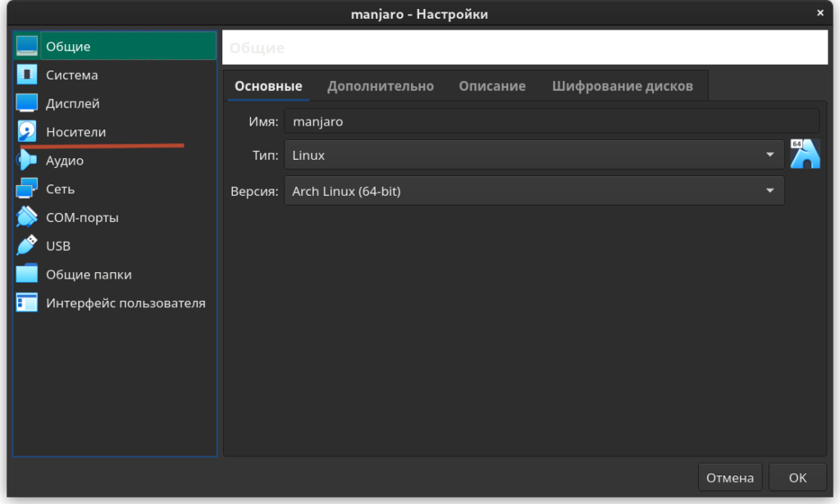
Task: Click the arrow of the Версия combo box
Action: pos(769,191)
